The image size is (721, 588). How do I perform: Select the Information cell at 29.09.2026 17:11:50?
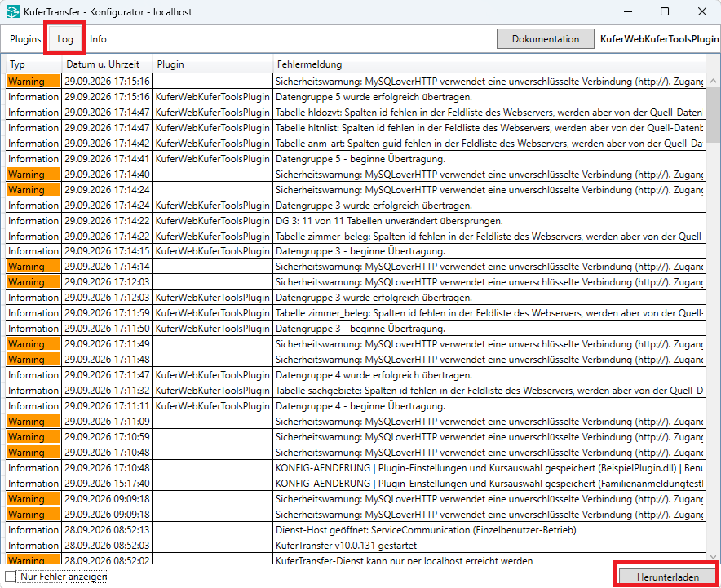tap(33, 329)
